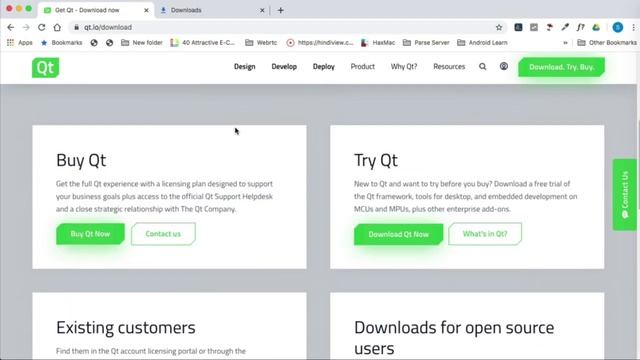Viewport: 640px width, 360px height.
Task: Open Other Bookmarks folder
Action: click(607, 42)
